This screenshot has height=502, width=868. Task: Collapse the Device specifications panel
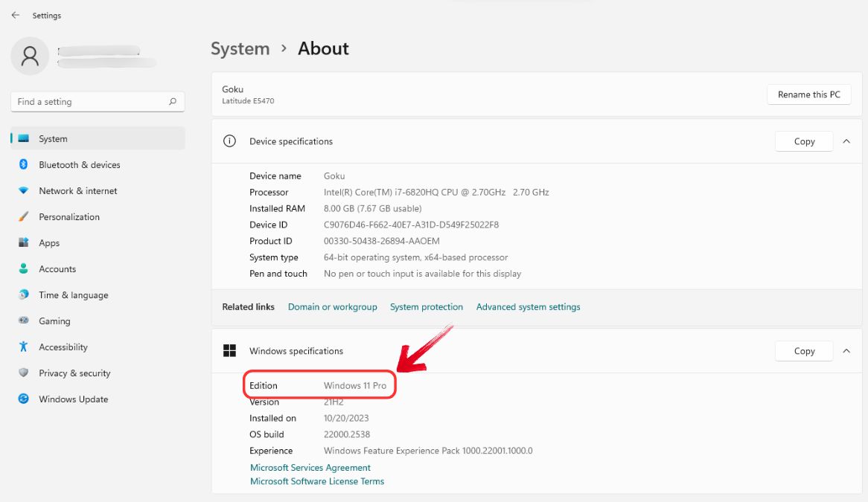[x=846, y=141]
